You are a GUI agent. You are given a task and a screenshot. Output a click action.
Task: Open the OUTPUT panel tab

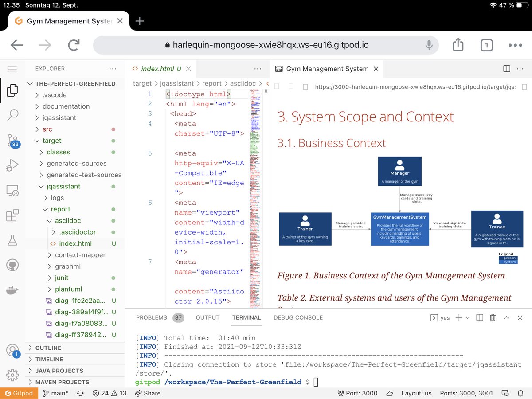[208, 317]
